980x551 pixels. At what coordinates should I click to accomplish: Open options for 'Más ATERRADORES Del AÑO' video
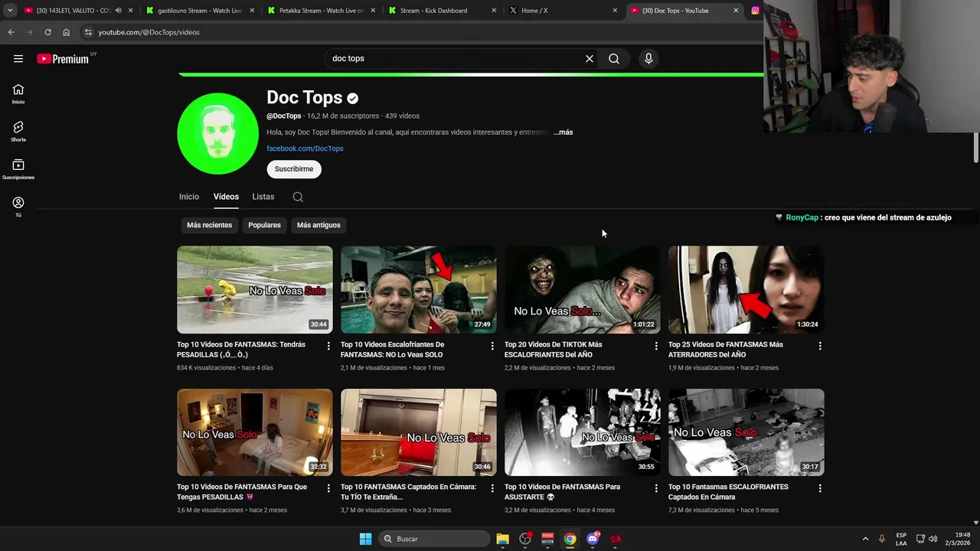(x=820, y=346)
